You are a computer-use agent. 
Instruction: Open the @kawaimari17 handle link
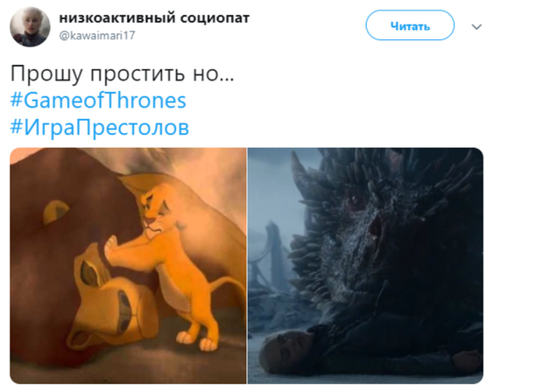click(x=97, y=35)
